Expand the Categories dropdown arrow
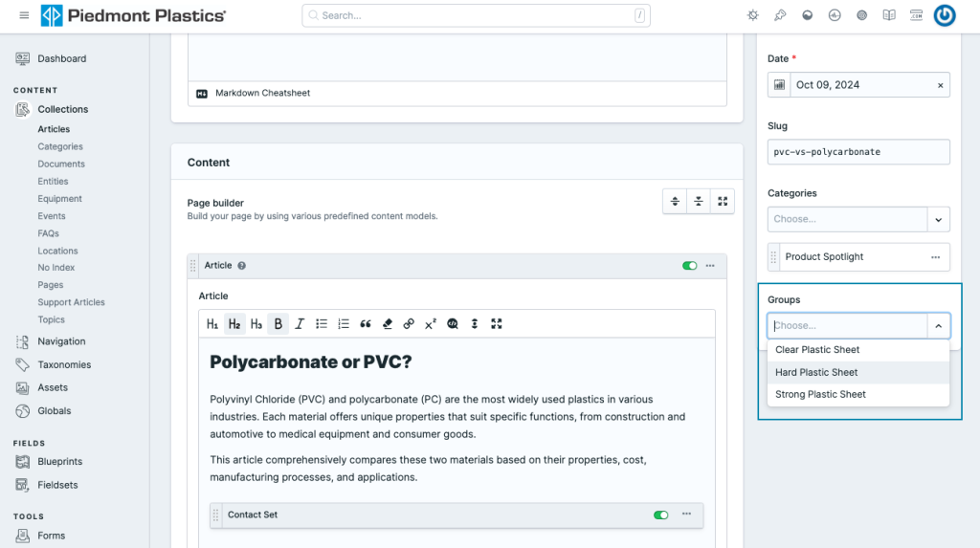 point(938,219)
